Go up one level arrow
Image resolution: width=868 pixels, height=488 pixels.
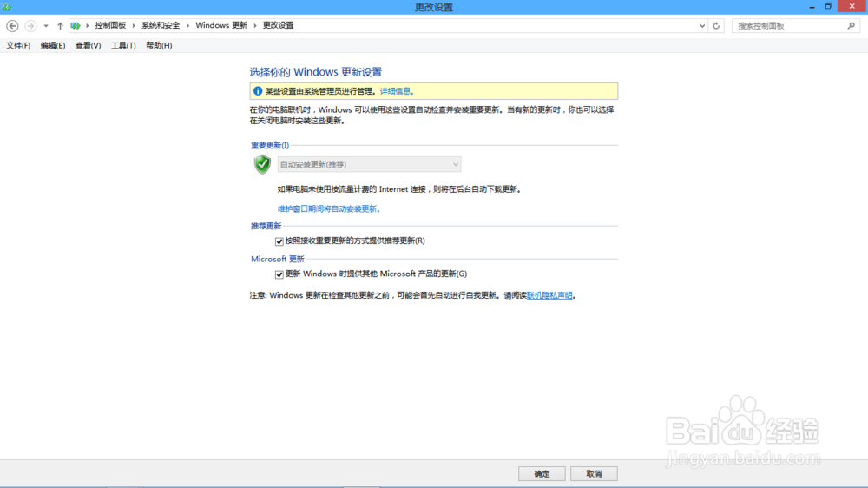[60, 25]
